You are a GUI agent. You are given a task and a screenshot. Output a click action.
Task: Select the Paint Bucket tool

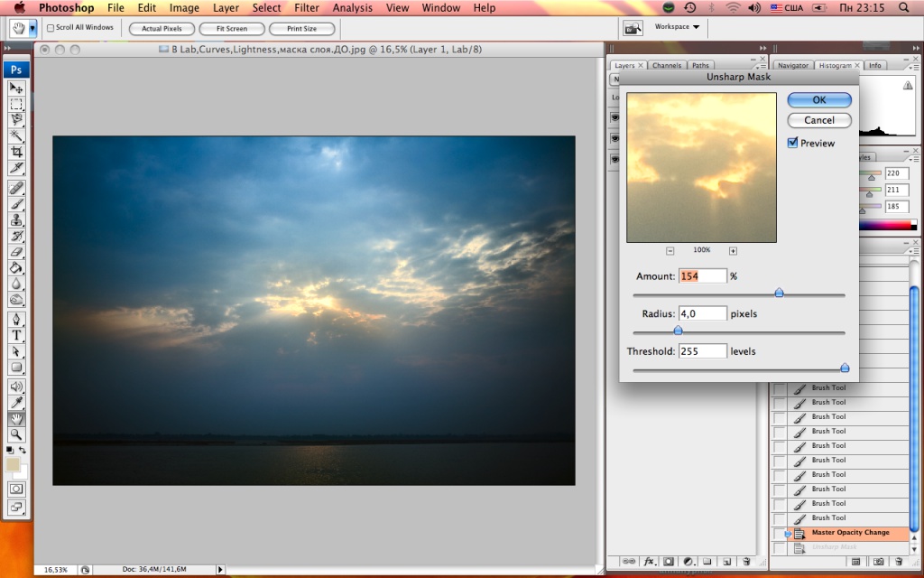coord(16,268)
